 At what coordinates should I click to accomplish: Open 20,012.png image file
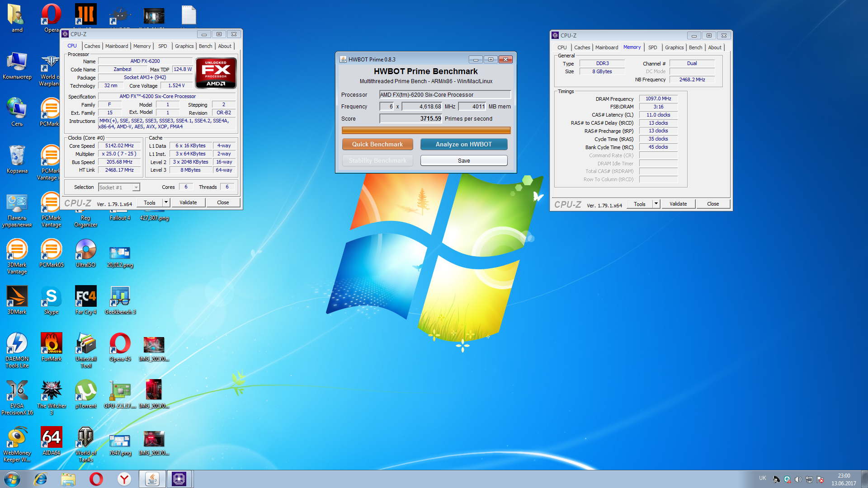(120, 257)
